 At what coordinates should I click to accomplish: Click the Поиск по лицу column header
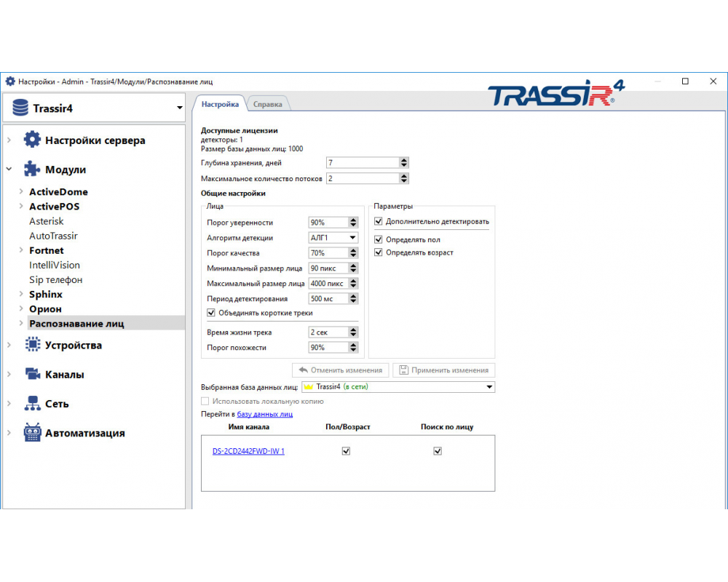tap(447, 426)
